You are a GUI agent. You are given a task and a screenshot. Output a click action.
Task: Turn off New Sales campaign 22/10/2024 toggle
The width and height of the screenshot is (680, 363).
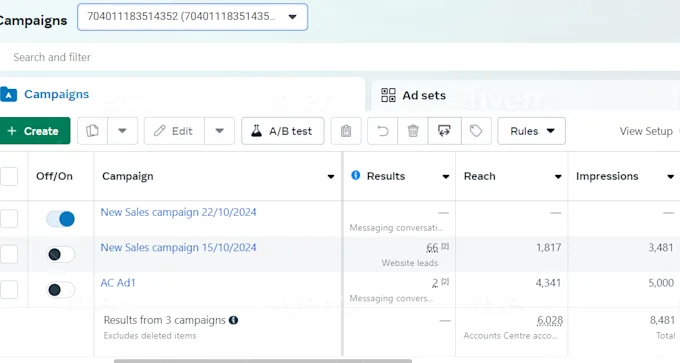[x=60, y=219]
